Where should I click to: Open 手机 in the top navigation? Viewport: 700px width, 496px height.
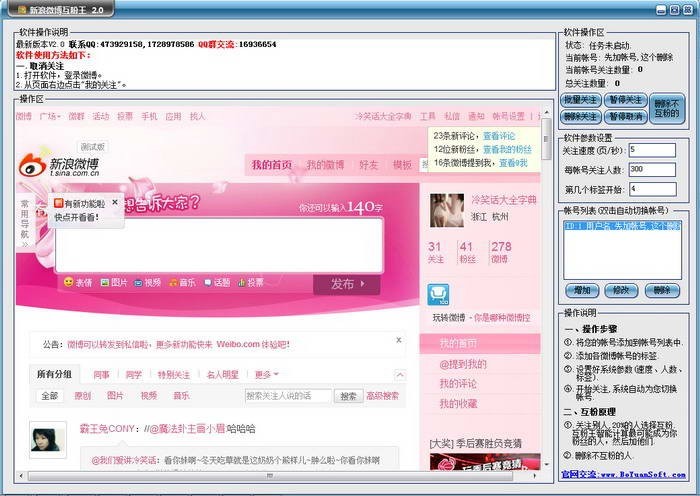pos(149,117)
